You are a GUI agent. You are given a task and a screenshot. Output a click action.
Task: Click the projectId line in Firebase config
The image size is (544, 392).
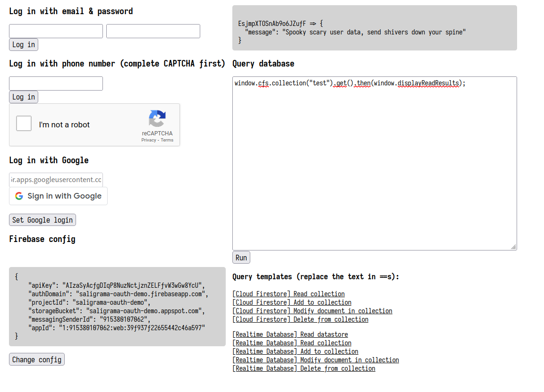click(x=90, y=302)
